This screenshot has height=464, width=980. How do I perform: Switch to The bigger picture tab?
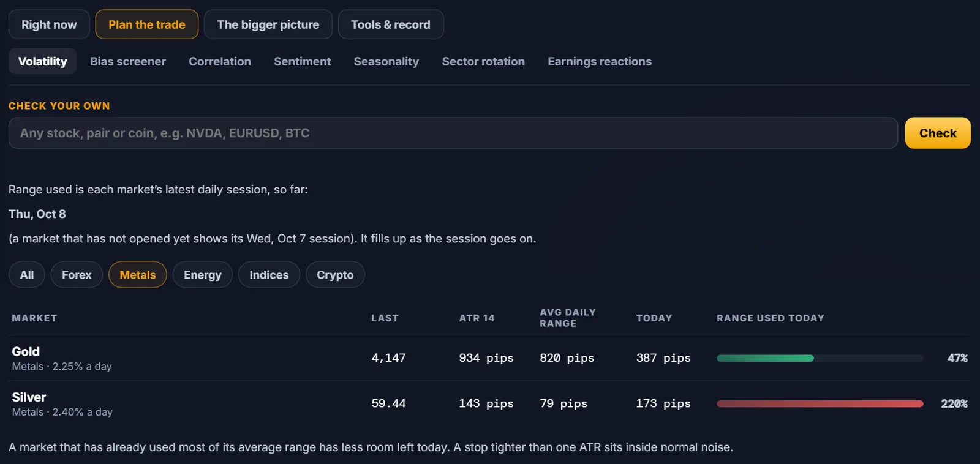click(x=268, y=24)
